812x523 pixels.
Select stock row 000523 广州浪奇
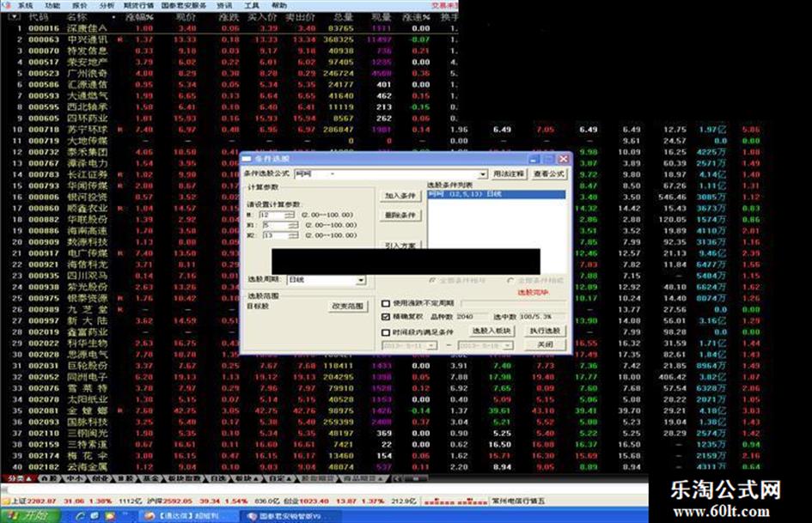click(x=229, y=74)
